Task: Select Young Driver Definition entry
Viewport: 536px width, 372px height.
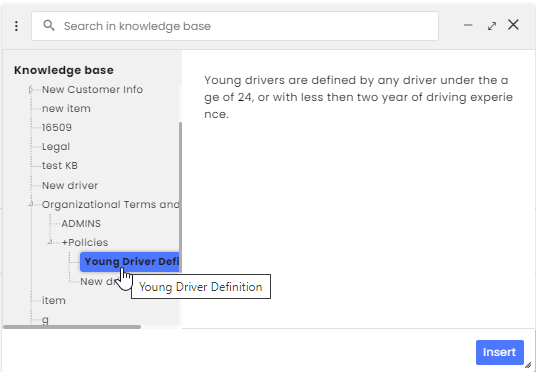Action: [130, 262]
